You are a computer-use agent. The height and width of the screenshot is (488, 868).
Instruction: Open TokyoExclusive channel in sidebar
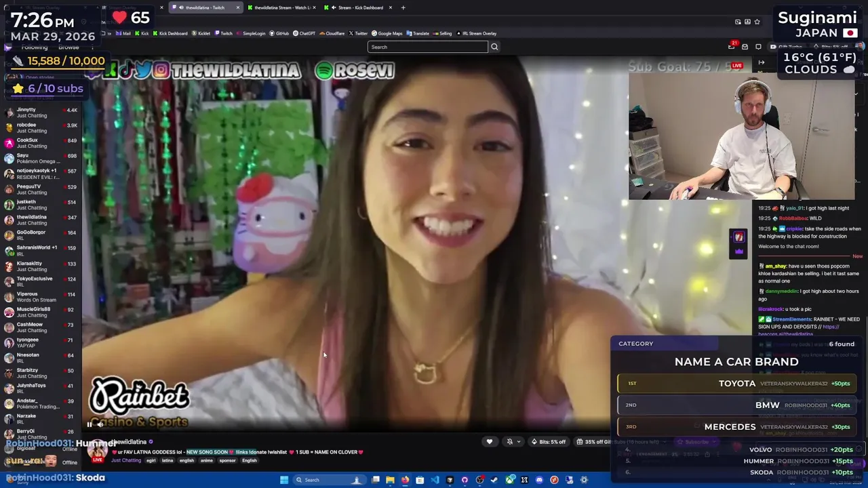[41, 281]
